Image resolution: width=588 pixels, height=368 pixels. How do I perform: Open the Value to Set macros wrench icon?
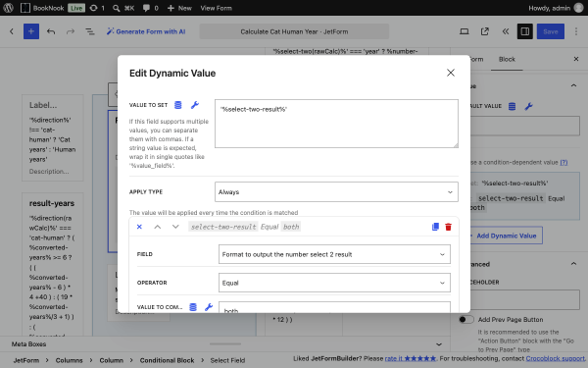point(195,105)
